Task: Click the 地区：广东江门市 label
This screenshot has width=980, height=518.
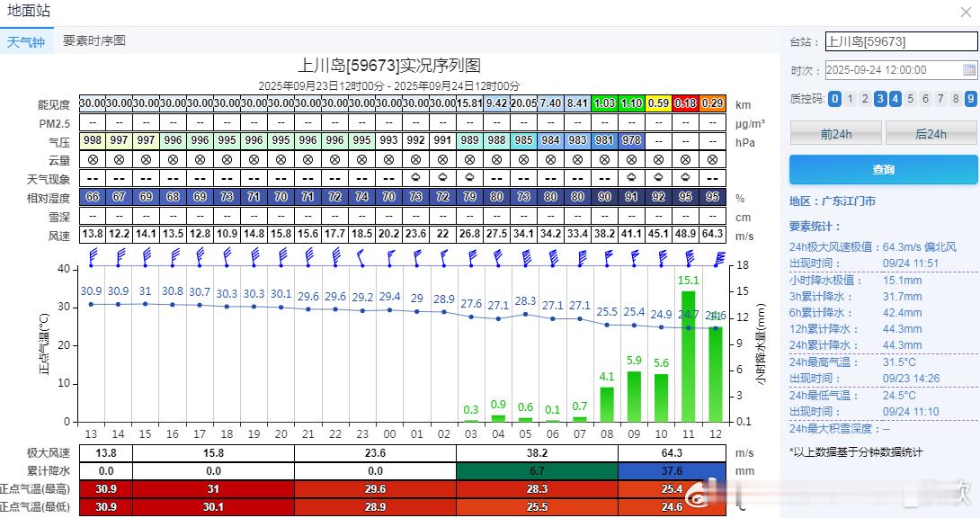Action: coord(832,201)
